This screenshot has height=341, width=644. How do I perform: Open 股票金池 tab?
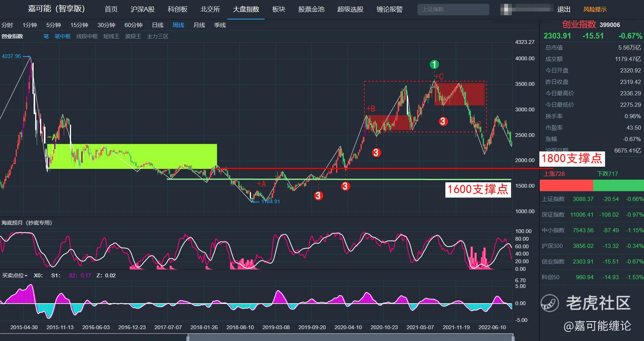(x=311, y=9)
